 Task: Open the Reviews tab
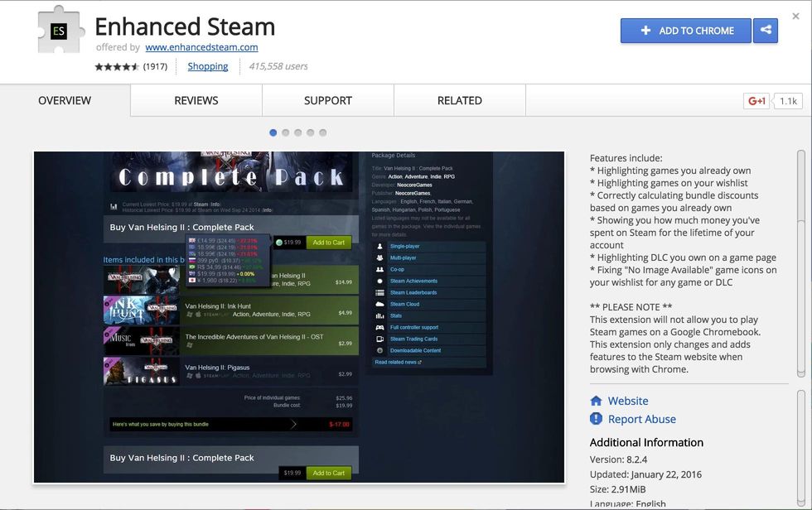[196, 100]
